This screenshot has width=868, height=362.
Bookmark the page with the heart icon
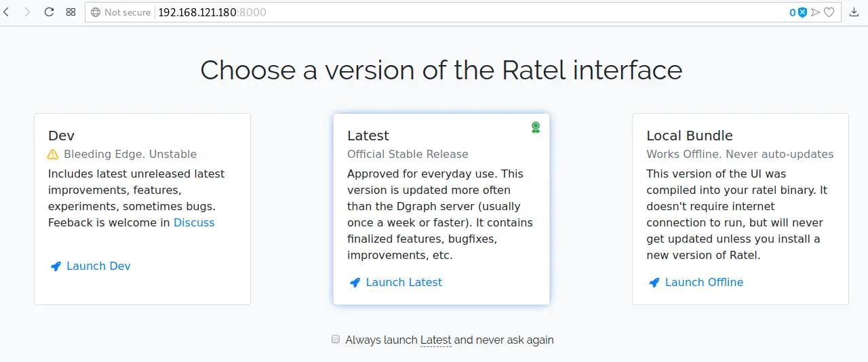coord(829,12)
